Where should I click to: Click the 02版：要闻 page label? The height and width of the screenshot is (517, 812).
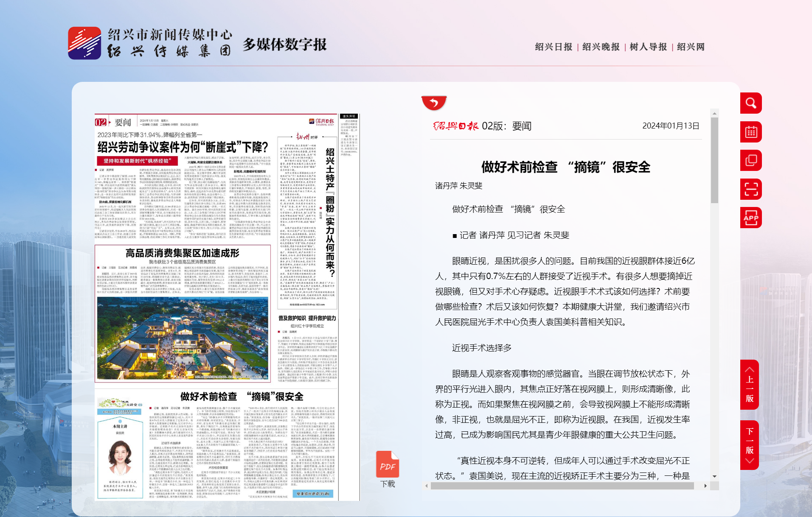tap(506, 126)
